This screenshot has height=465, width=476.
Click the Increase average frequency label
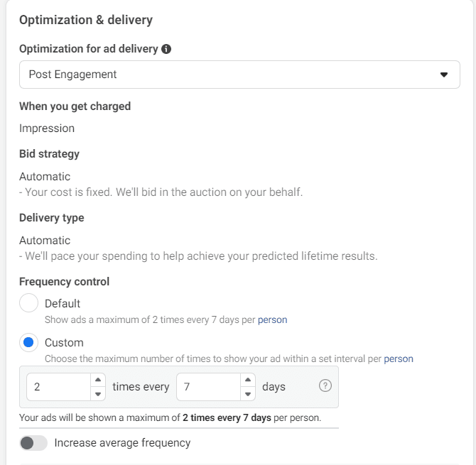(x=122, y=443)
